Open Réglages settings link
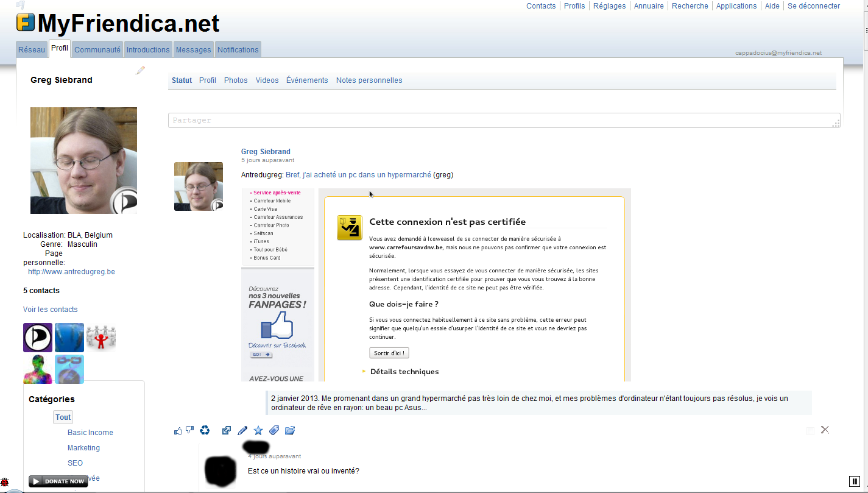The height and width of the screenshot is (493, 868). pyautogui.click(x=610, y=6)
